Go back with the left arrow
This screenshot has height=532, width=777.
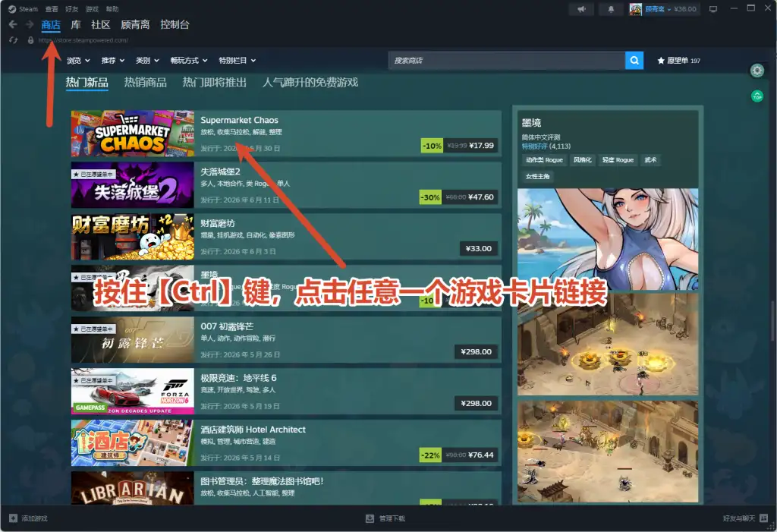[14, 24]
